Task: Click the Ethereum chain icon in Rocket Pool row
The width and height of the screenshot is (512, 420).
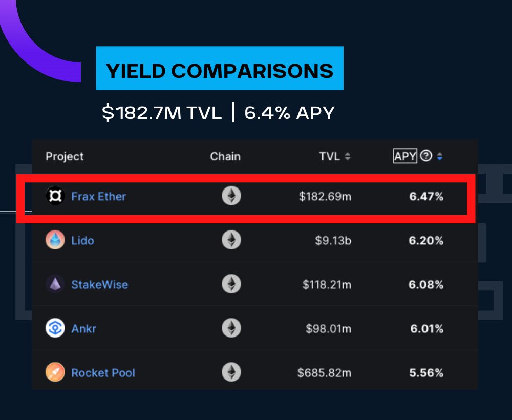Action: (231, 372)
